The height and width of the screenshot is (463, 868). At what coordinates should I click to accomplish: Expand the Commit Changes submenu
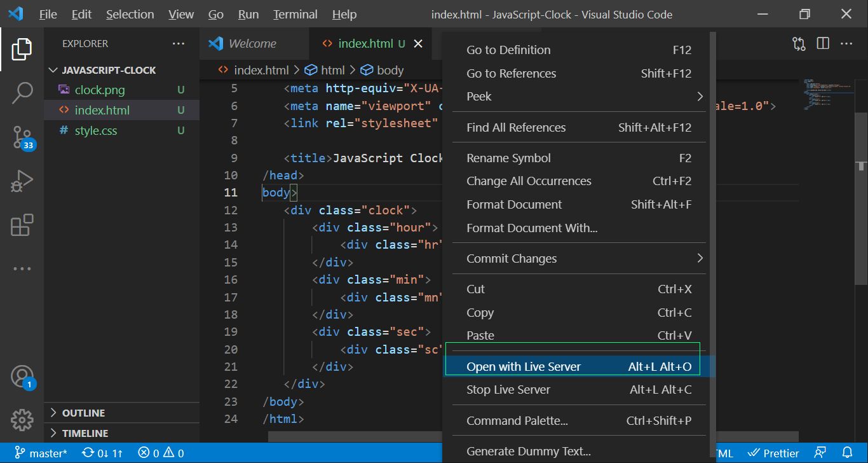pos(579,259)
